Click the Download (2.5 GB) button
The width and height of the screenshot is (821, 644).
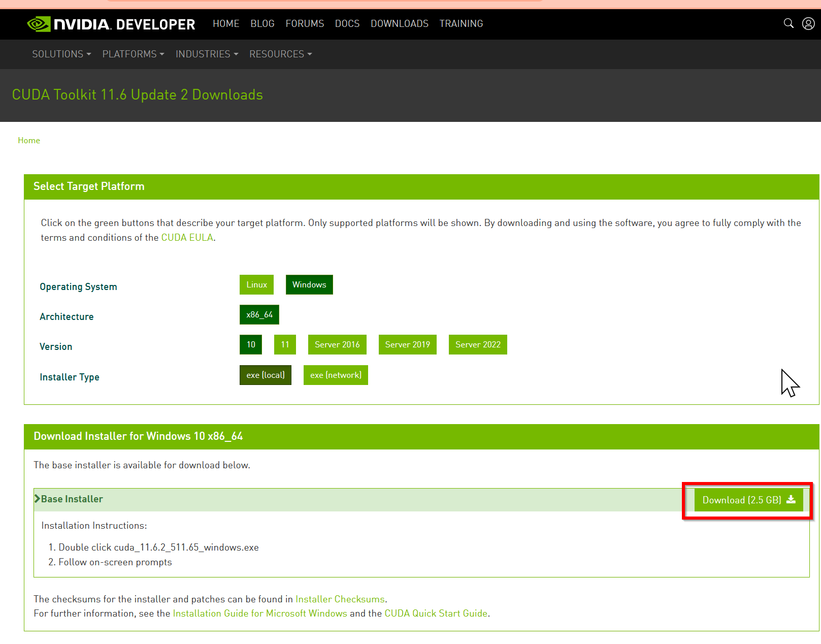[749, 500]
